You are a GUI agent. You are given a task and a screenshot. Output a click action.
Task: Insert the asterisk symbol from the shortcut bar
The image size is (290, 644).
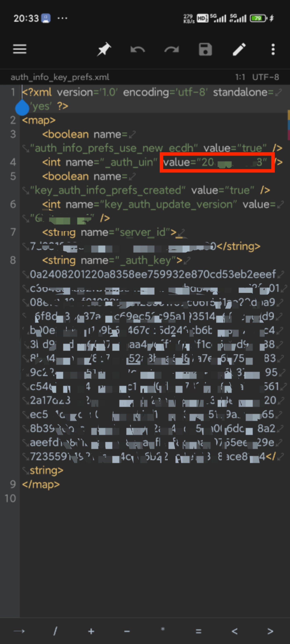(x=163, y=629)
